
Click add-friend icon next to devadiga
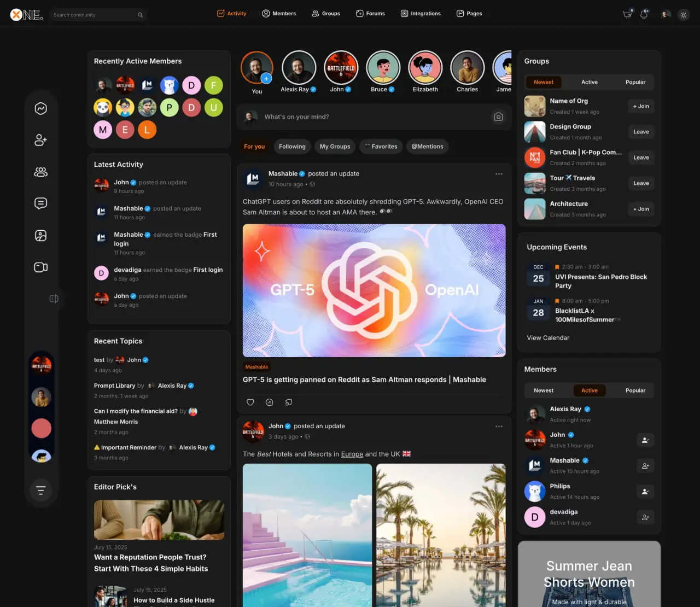click(645, 517)
